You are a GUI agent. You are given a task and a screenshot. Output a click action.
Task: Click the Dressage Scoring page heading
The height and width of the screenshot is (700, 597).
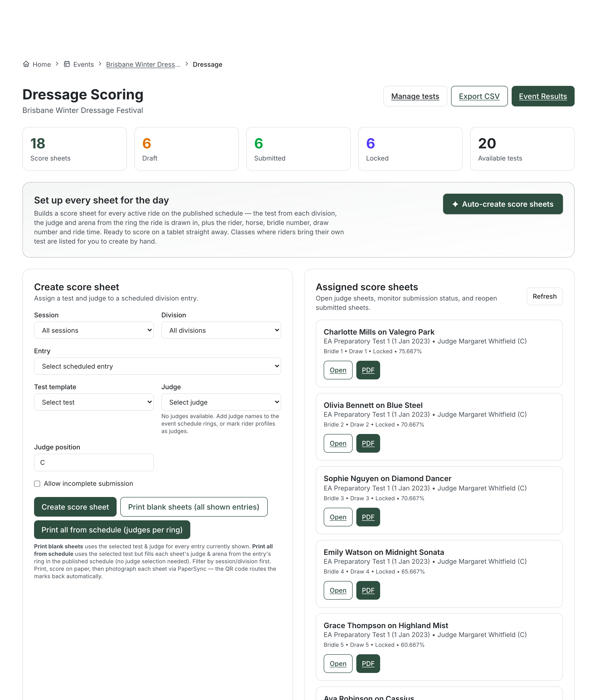[x=83, y=94]
